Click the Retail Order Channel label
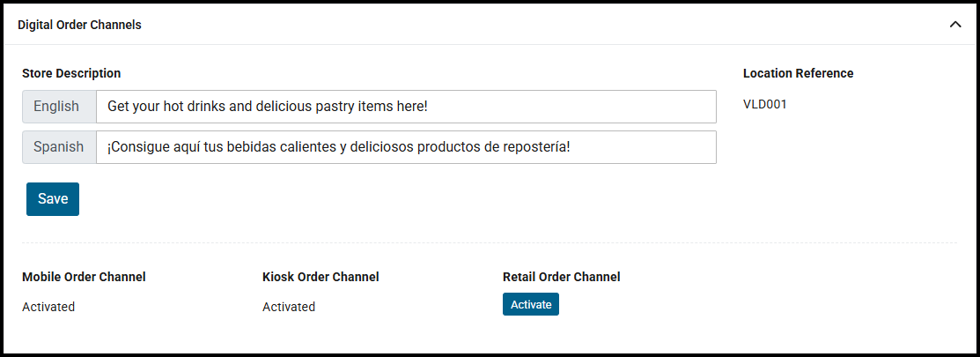 click(x=561, y=277)
